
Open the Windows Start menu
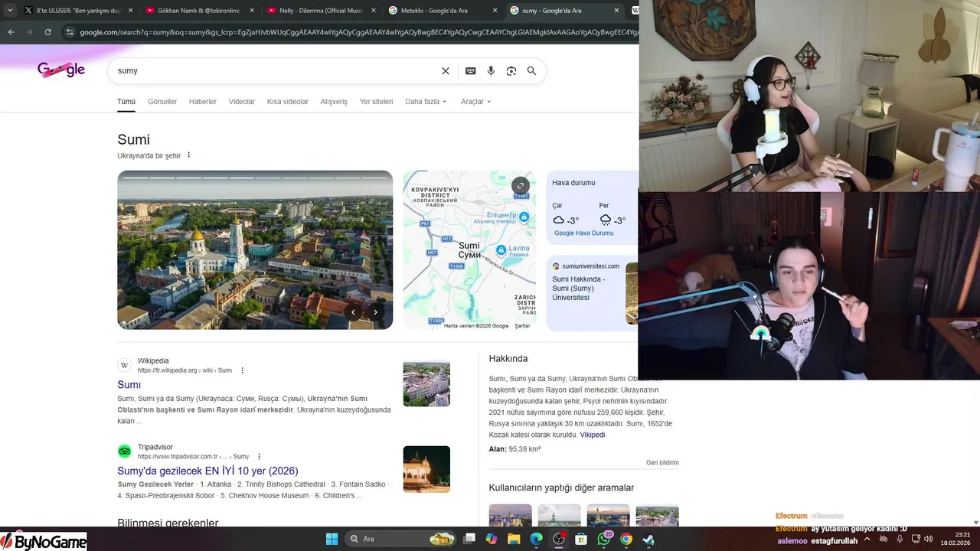pos(332,539)
